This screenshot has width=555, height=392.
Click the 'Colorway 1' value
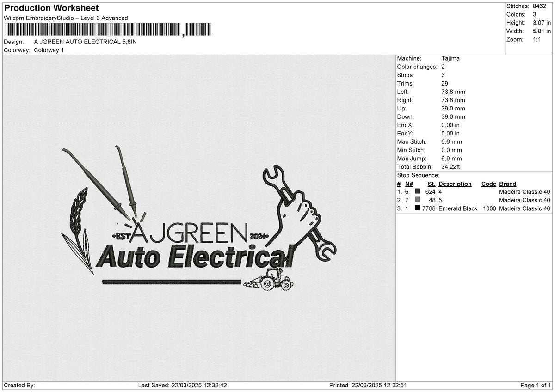[x=49, y=50]
